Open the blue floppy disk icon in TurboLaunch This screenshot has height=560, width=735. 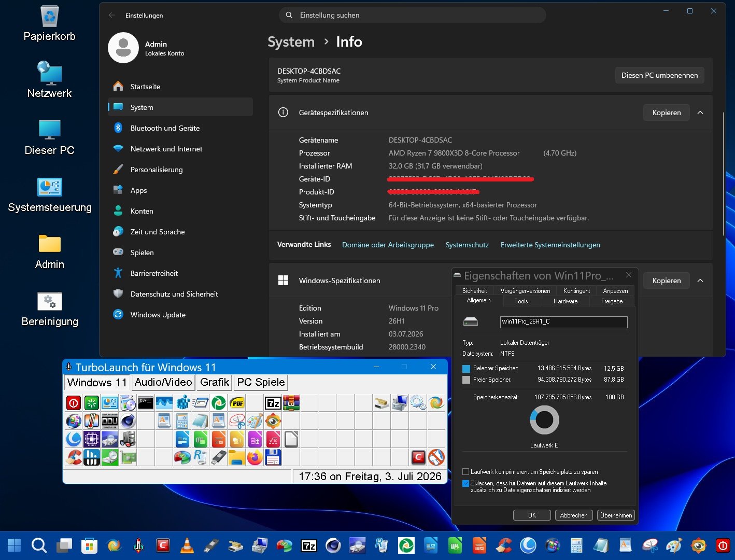point(273,457)
